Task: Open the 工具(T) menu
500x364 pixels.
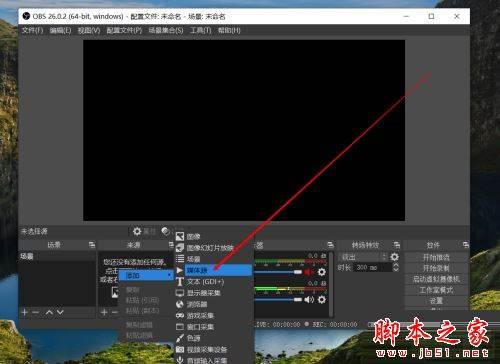Action: click(200, 30)
